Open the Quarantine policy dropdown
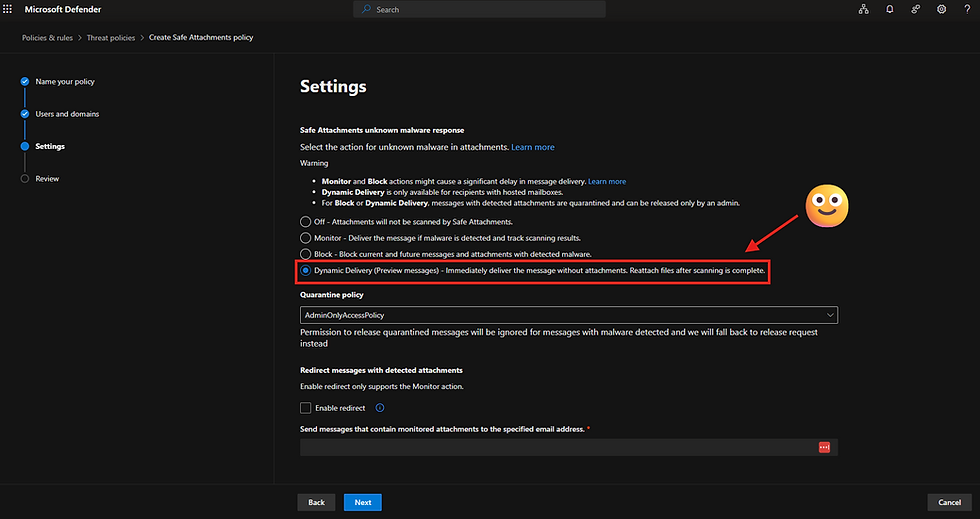 click(569, 315)
